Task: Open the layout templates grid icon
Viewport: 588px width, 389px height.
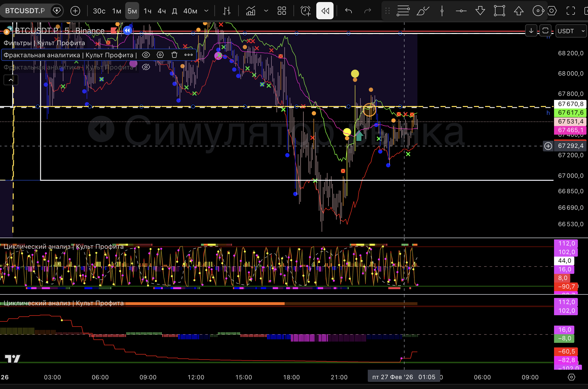Action: click(282, 11)
